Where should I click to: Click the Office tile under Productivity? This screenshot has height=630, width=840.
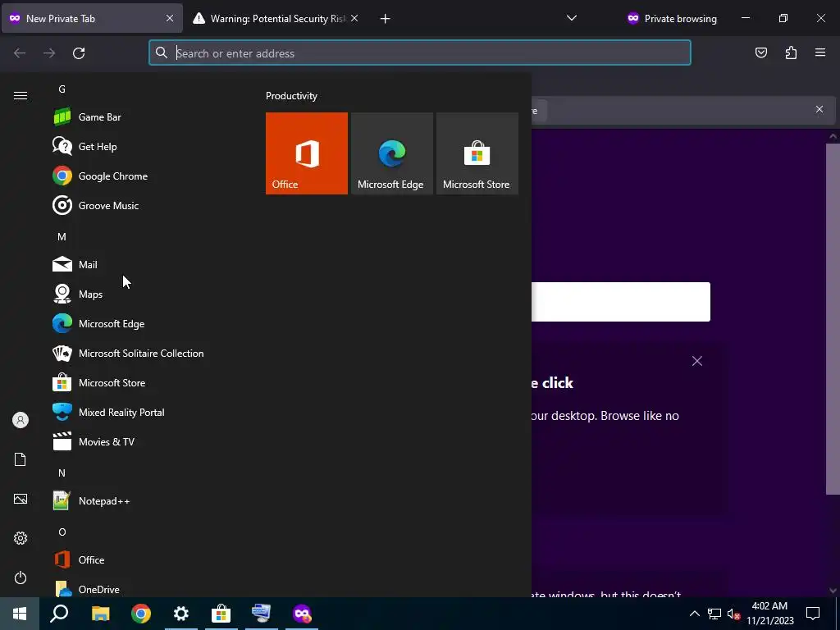(307, 153)
